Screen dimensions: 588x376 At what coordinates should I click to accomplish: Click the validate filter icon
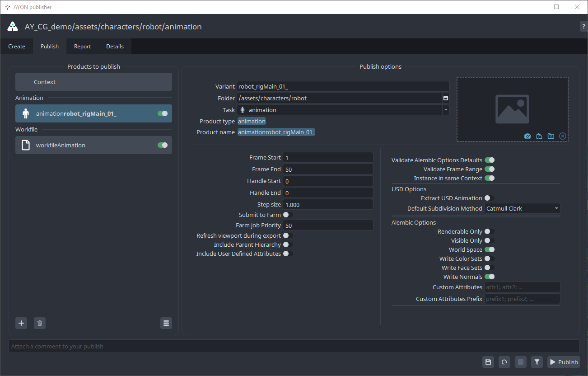[537, 362]
